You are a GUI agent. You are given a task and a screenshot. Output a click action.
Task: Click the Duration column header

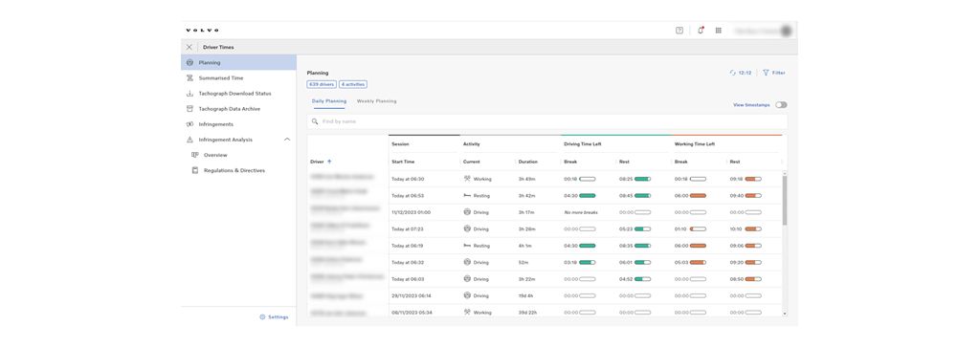(527, 162)
